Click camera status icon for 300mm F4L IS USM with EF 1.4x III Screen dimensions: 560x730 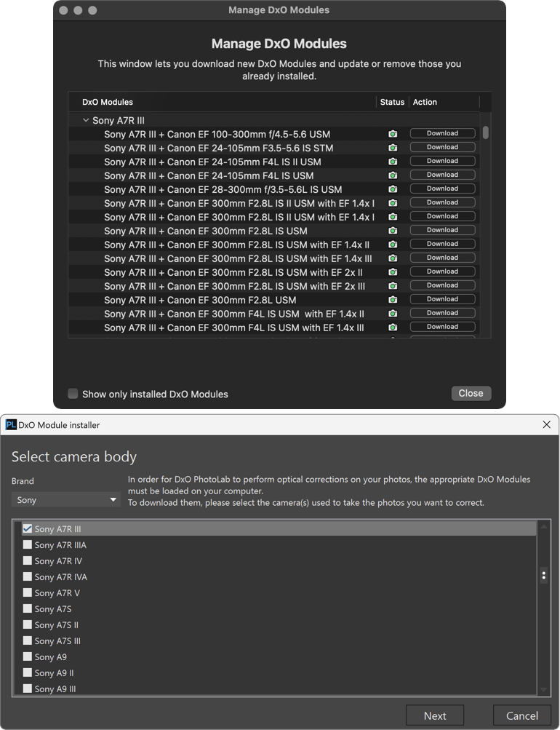click(x=393, y=328)
